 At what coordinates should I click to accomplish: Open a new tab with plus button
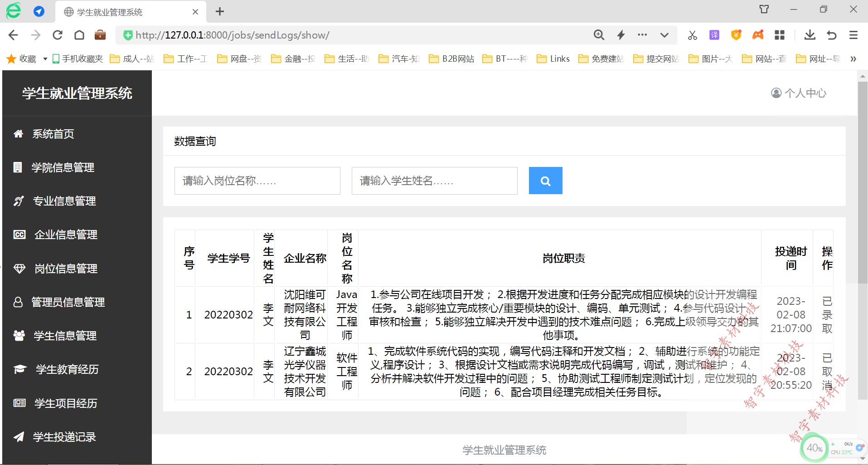[220, 12]
